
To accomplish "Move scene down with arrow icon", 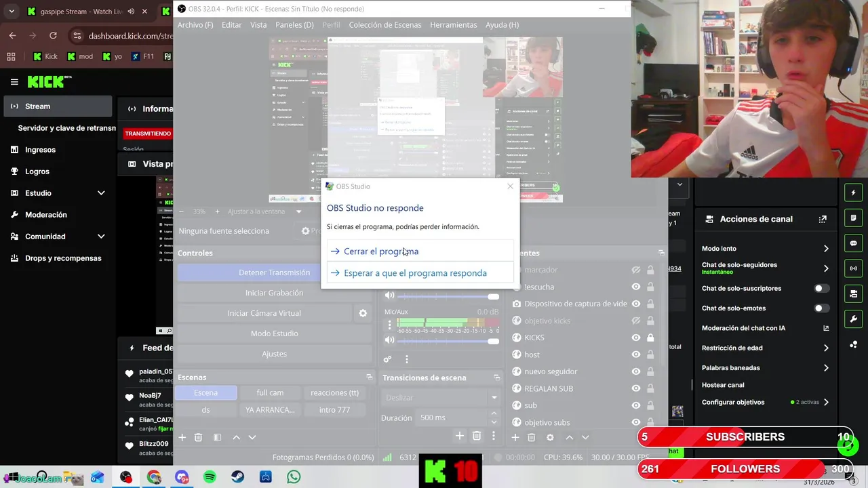I will (x=252, y=437).
